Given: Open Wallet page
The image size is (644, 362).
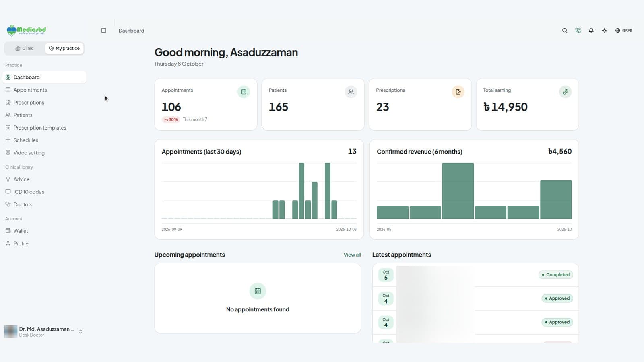Looking at the screenshot, I should pyautogui.click(x=44, y=231).
